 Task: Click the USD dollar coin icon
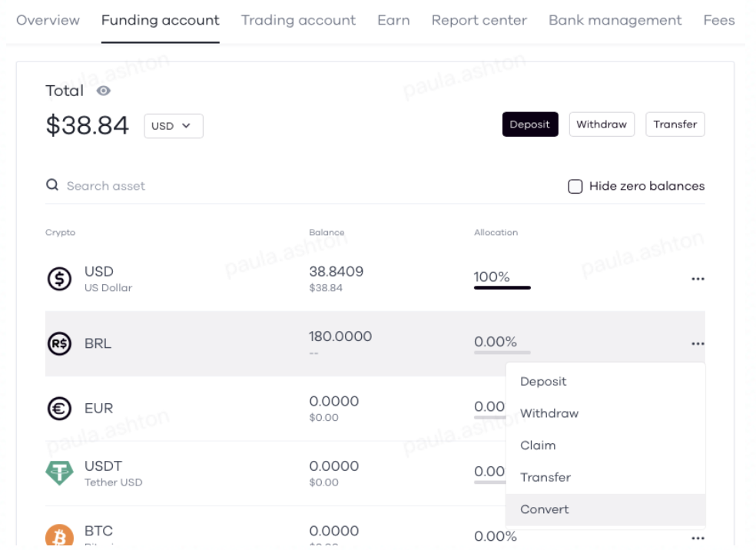(x=58, y=279)
